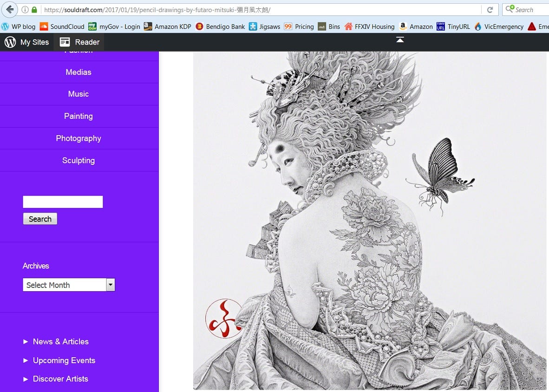
Task: Click the sidebar Search button
Action: [x=40, y=219]
